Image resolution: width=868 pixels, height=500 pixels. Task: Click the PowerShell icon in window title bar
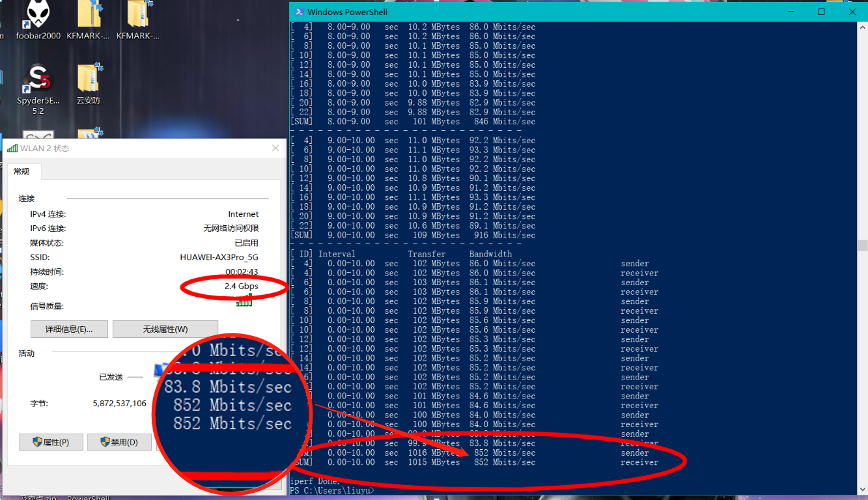coord(299,12)
